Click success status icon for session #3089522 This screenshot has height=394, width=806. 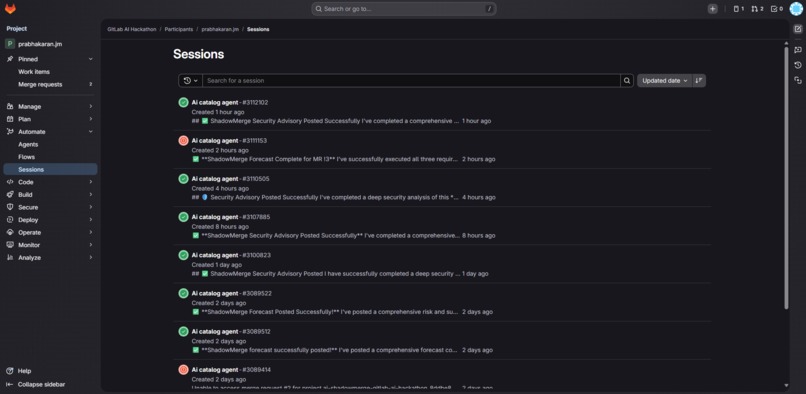tap(184, 293)
